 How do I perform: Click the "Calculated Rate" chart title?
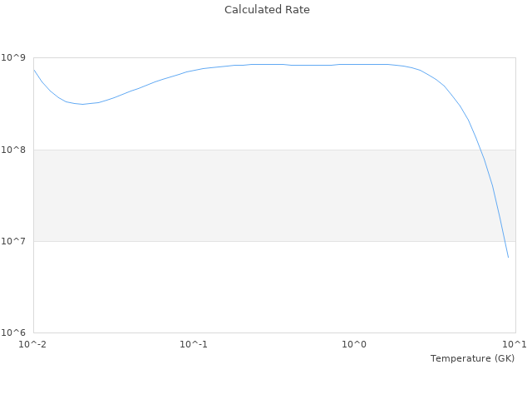[x=267, y=10]
